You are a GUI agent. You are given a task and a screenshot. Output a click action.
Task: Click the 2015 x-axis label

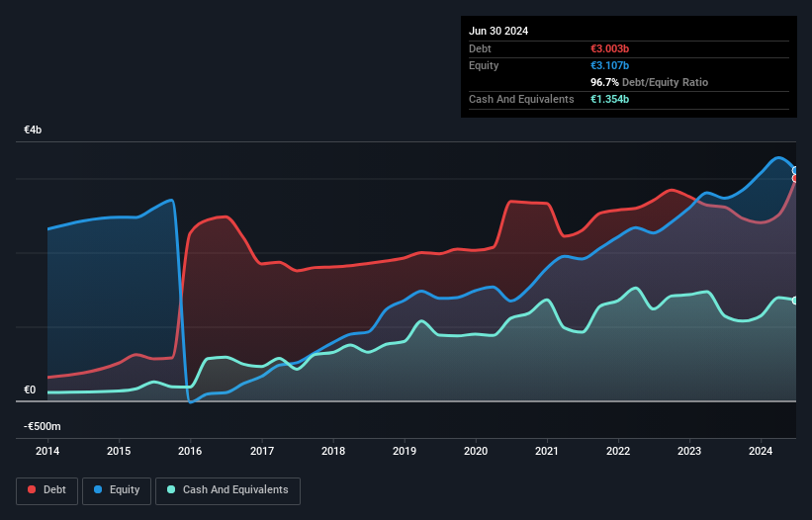click(x=119, y=451)
